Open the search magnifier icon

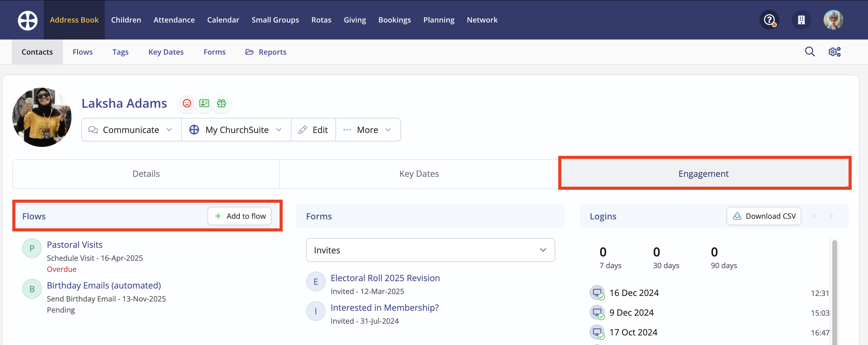[x=809, y=52]
